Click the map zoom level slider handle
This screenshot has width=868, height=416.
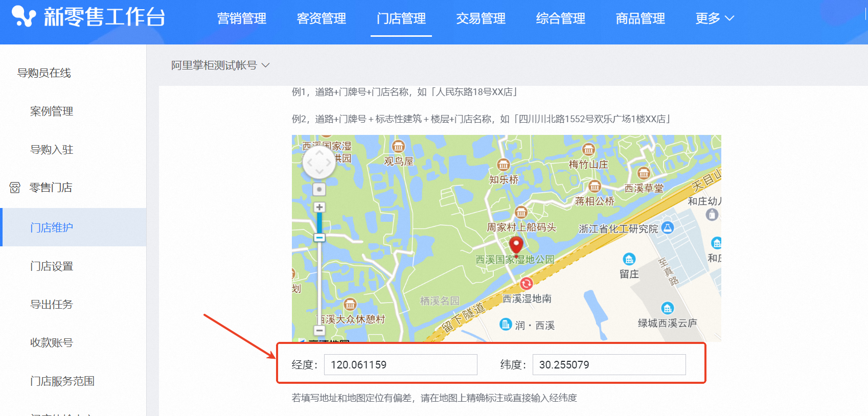[319, 238]
